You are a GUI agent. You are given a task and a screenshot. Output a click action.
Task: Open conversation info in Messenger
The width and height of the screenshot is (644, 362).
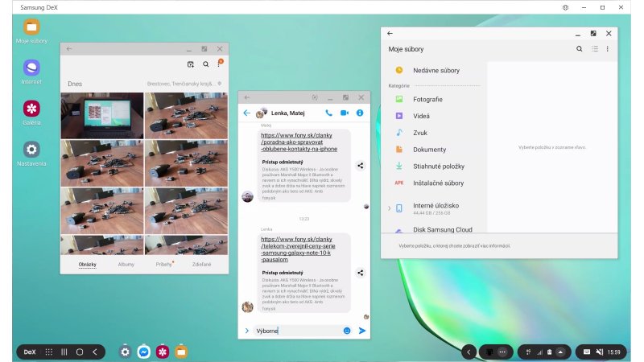tap(360, 113)
